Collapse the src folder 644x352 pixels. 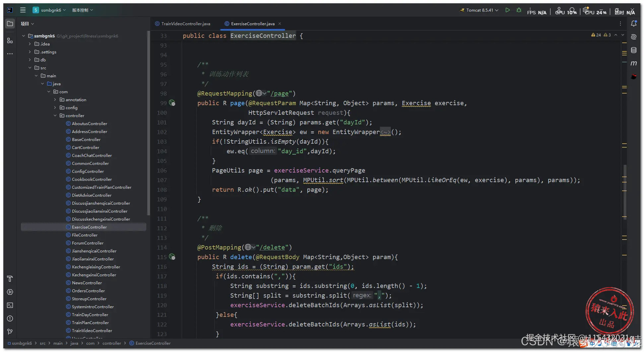click(x=30, y=68)
